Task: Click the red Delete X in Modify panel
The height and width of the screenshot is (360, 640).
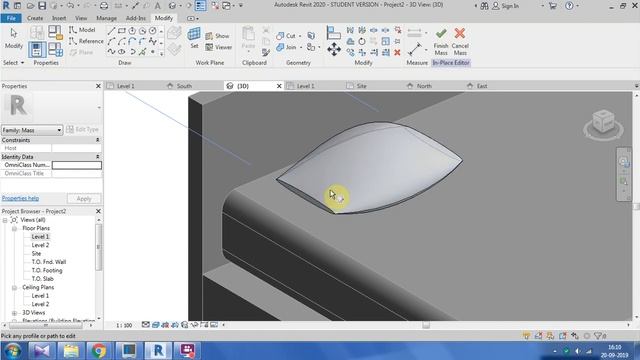Action: point(397,52)
